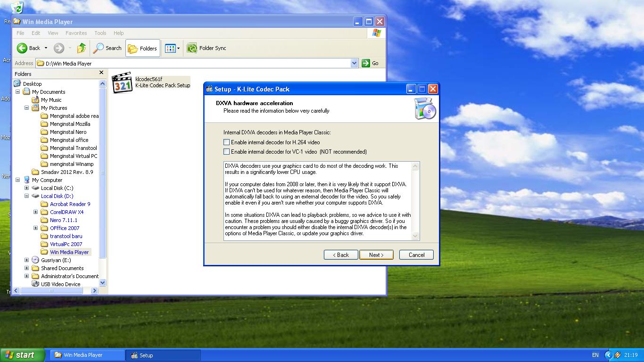This screenshot has width=644, height=362.
Task: Select the My Music folder
Action: (x=51, y=100)
